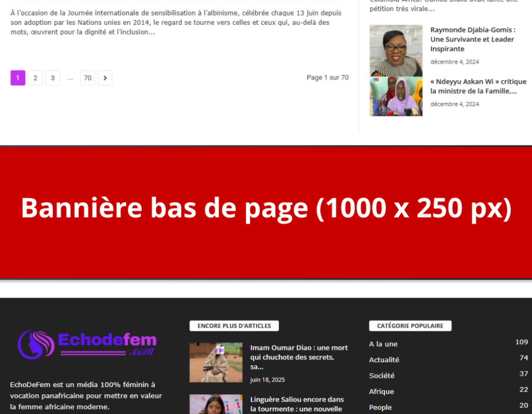Go to page 2 of articles
The height and width of the screenshot is (414, 532).
[x=35, y=78]
